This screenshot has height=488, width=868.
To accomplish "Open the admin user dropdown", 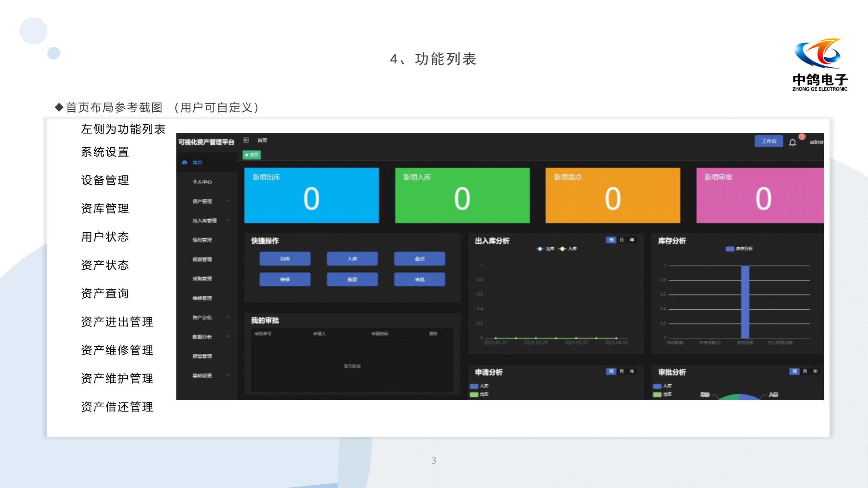I will pos(817,142).
